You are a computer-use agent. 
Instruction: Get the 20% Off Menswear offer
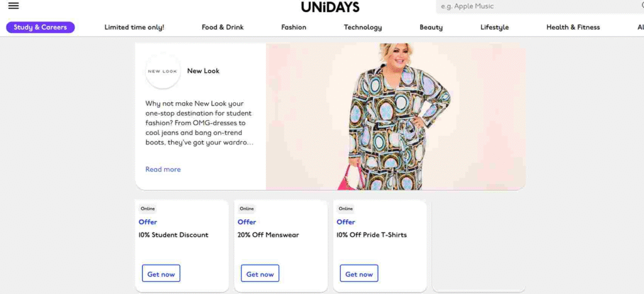click(260, 273)
